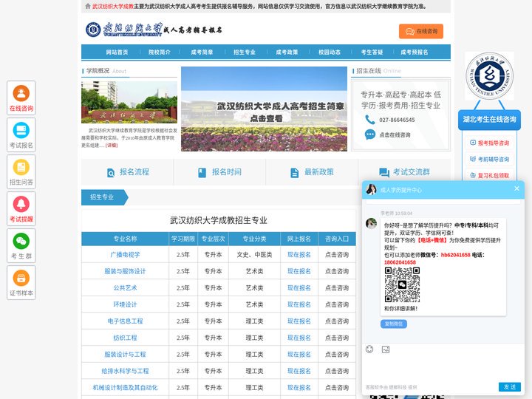Click the 最新政策 document icon
This screenshot has width=532, height=399.
click(x=295, y=173)
